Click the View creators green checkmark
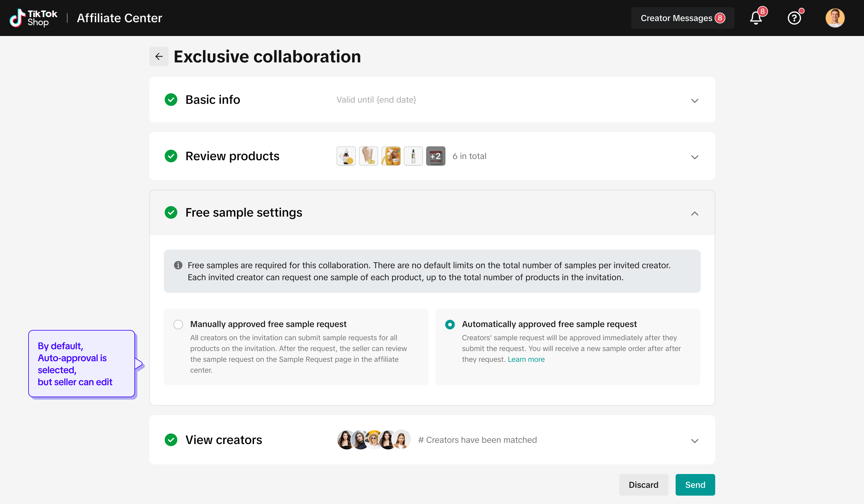 pos(171,440)
